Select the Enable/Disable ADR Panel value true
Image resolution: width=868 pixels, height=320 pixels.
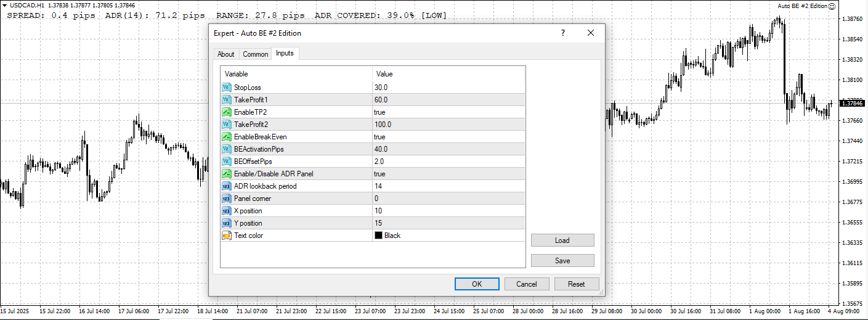(379, 174)
